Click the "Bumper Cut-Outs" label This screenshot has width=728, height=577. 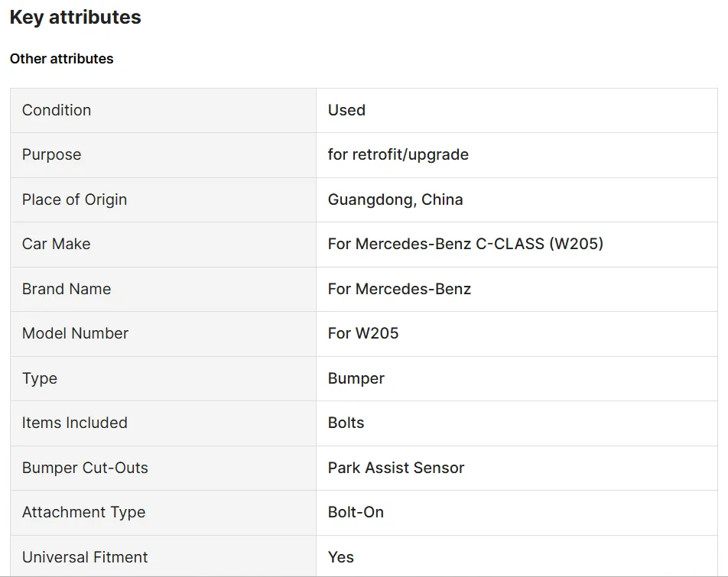(x=85, y=468)
